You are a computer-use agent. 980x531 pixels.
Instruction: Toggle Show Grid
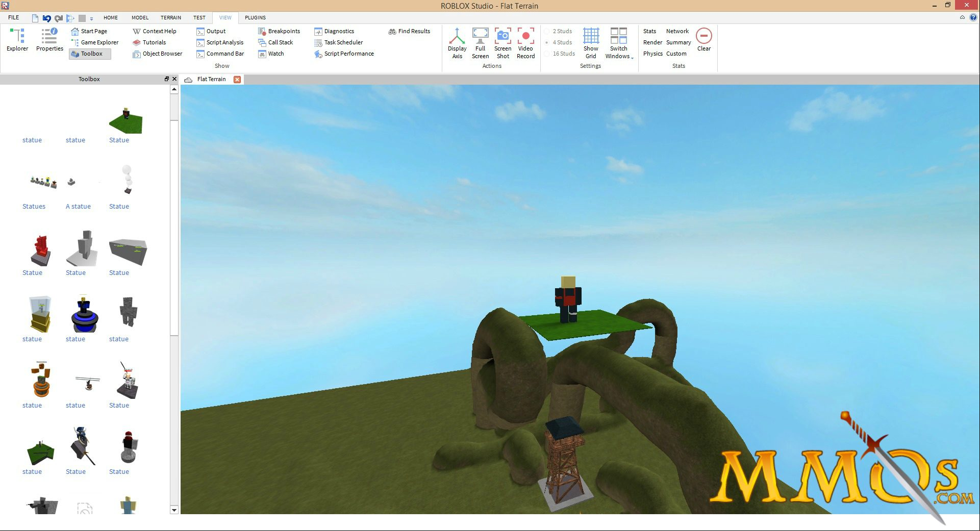point(591,43)
